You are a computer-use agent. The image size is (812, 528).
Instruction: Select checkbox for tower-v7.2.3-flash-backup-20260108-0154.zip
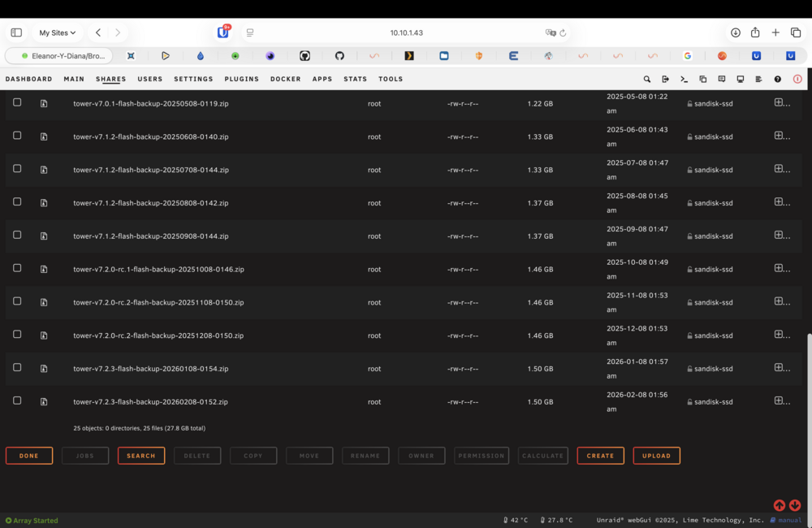[x=17, y=367]
